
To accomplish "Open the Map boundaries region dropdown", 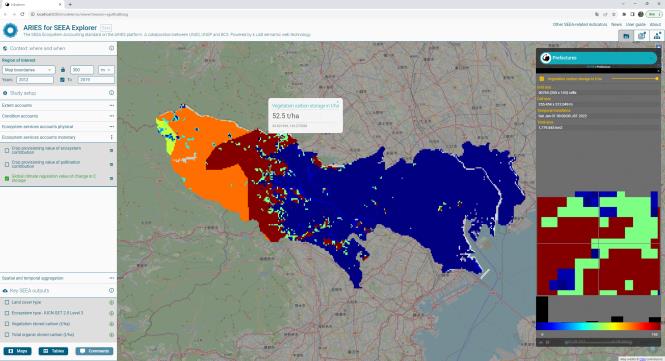I will click(x=28, y=70).
